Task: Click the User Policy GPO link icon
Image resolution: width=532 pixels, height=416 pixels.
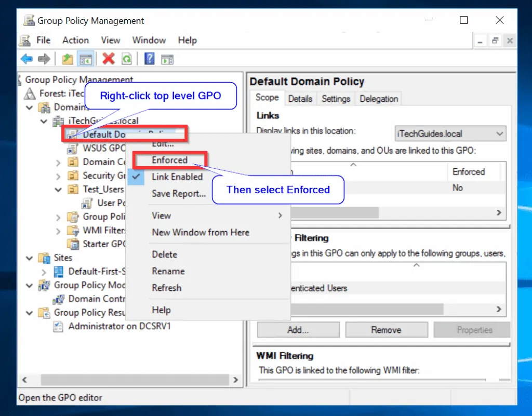Action: pyautogui.click(x=87, y=203)
